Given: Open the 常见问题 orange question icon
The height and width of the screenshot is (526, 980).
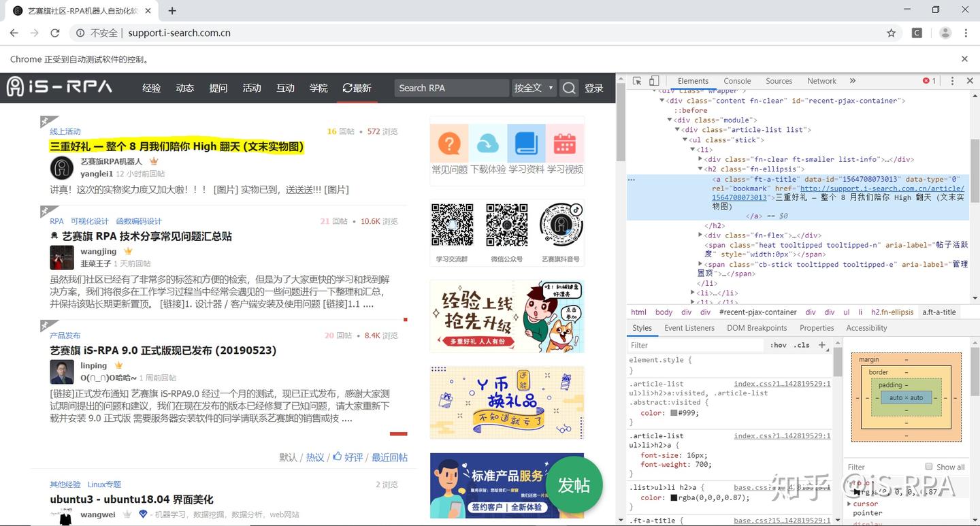Looking at the screenshot, I should tap(449, 144).
